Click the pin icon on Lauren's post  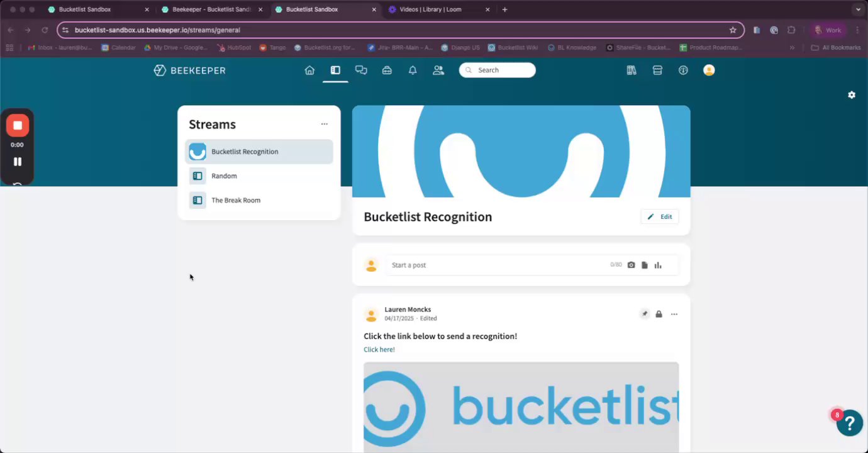(645, 314)
